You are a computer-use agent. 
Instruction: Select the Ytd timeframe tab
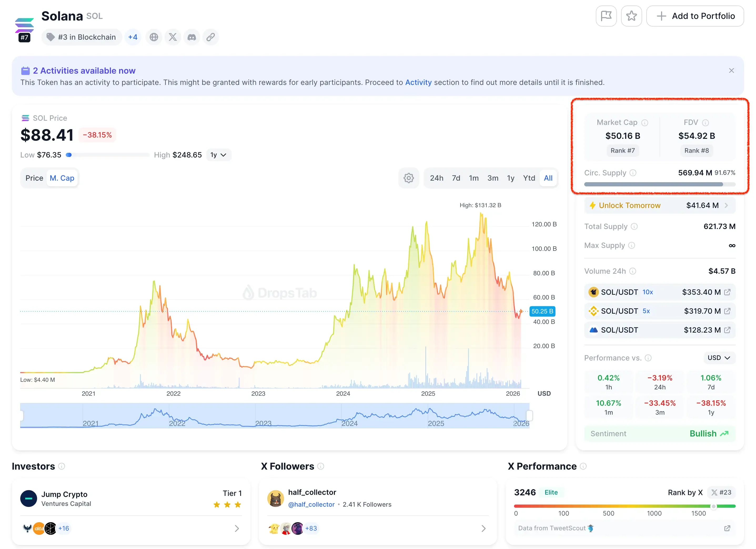pyautogui.click(x=529, y=178)
